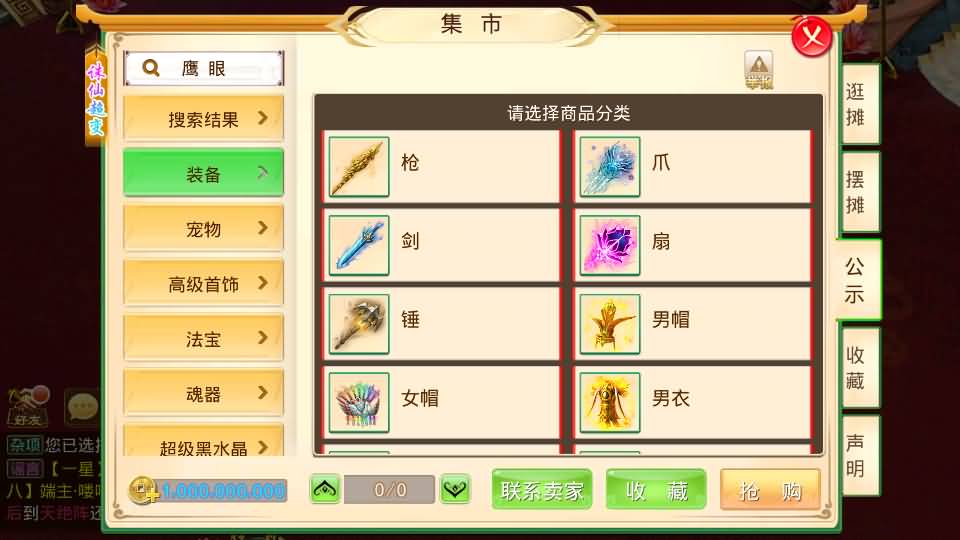The width and height of the screenshot is (960, 540).
Task: Select the spear (枪) weapon icon
Action: click(x=359, y=167)
